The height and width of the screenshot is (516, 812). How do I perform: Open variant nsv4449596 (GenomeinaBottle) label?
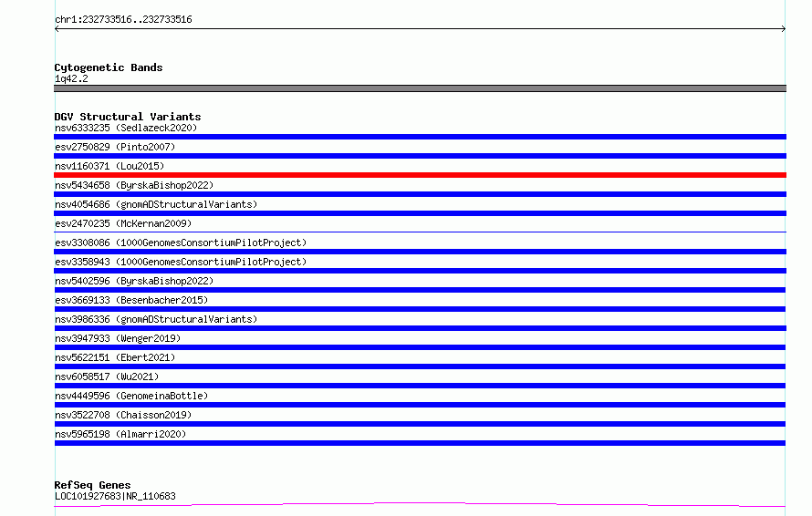(x=131, y=396)
